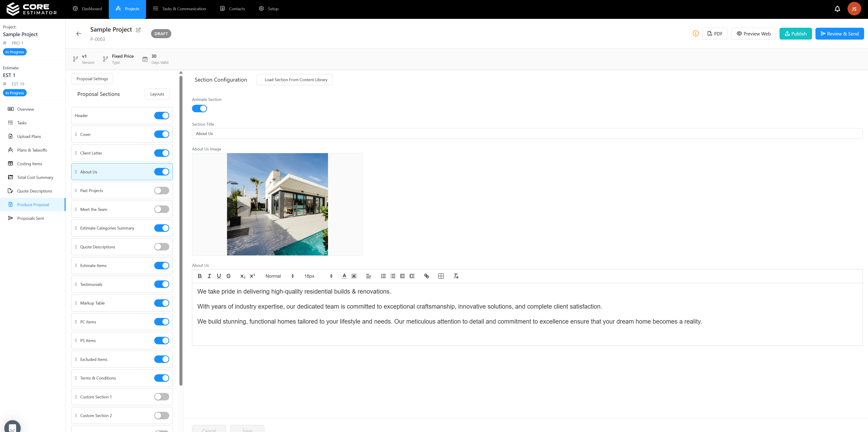Open Upload Plans in the sidebar

click(x=33, y=136)
